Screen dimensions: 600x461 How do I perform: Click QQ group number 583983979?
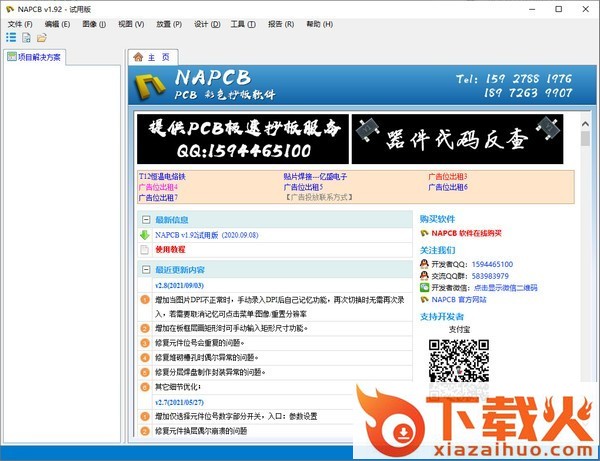tap(490, 276)
